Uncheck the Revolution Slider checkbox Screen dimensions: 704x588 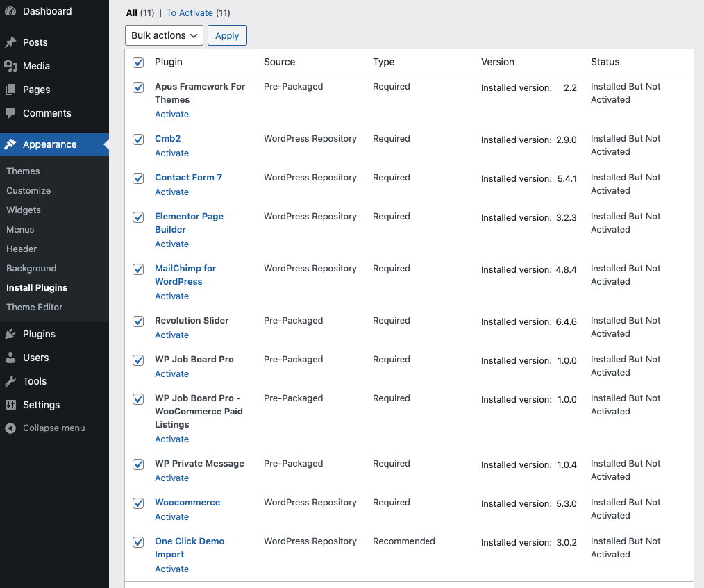(x=138, y=321)
